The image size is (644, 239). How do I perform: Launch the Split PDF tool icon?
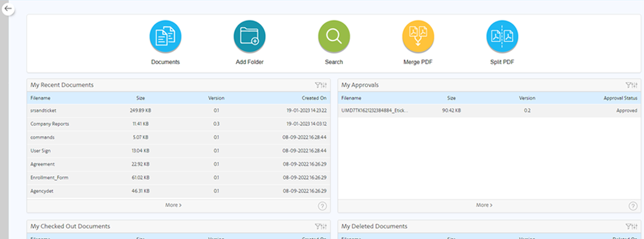pyautogui.click(x=502, y=36)
